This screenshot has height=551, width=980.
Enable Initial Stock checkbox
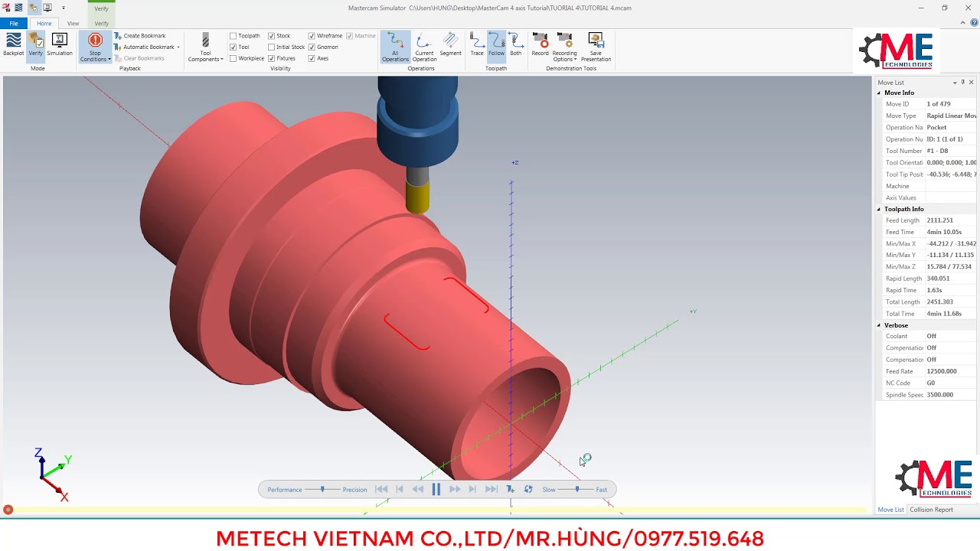coord(272,47)
